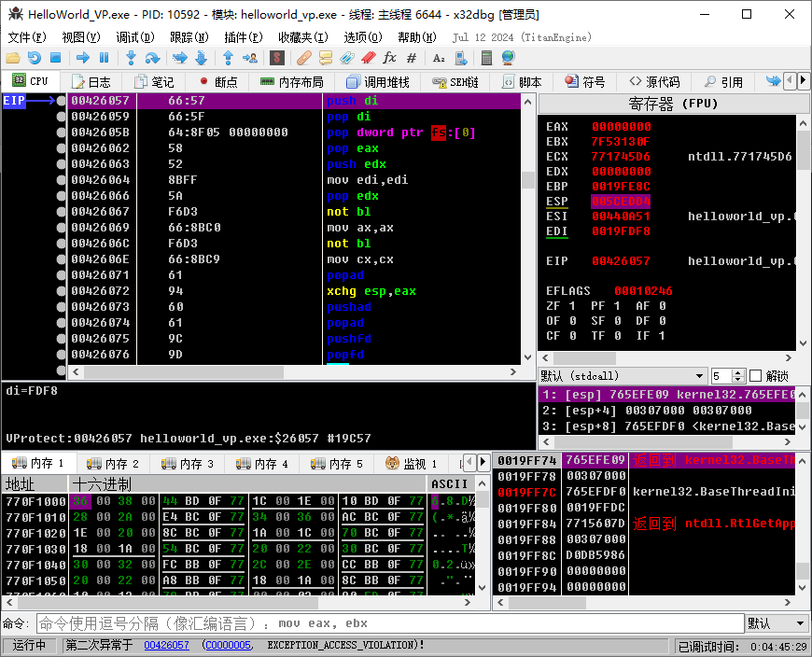812x657 pixels.
Task: Enable the 解锁 checkbox
Action: coord(756,376)
